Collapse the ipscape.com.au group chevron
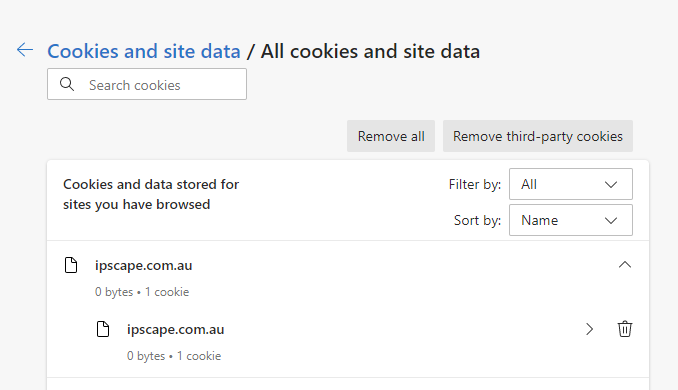 click(625, 265)
